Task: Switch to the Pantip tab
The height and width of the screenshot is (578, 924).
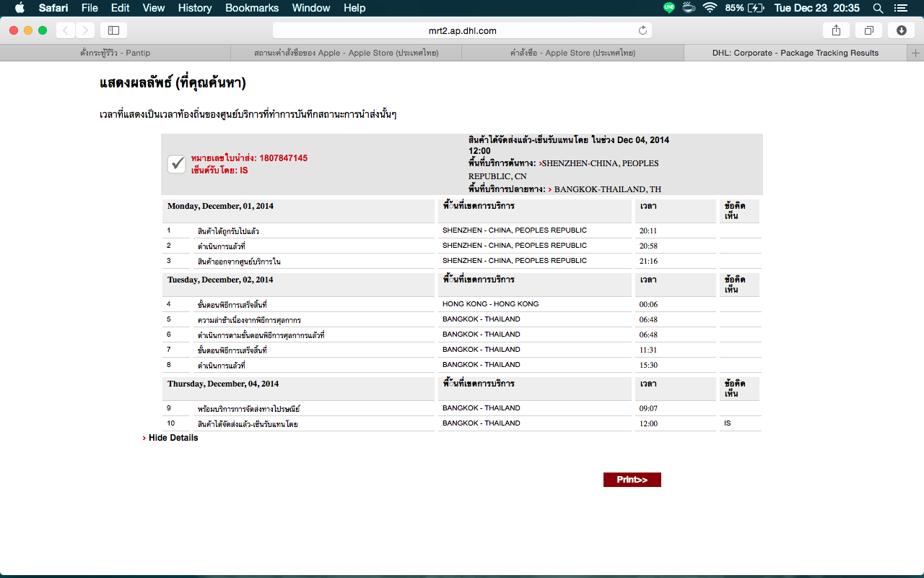Action: (115, 53)
